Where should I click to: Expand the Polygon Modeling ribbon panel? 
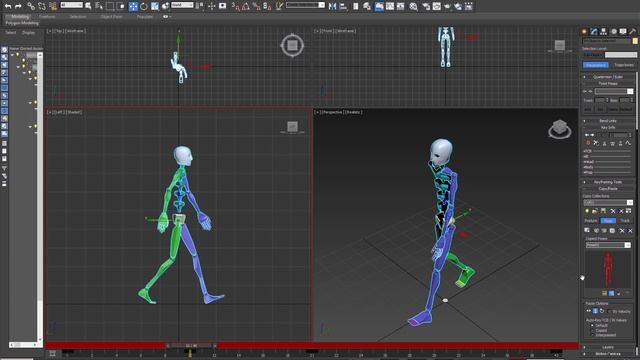coord(22,23)
